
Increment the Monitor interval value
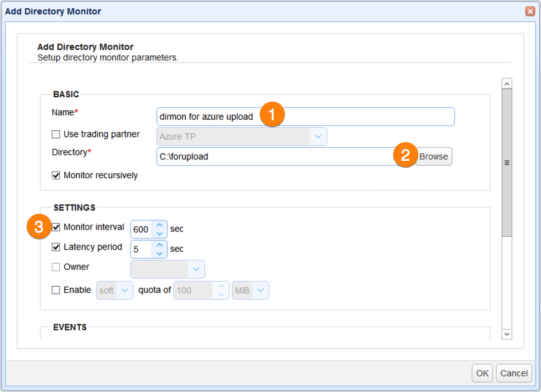point(160,225)
